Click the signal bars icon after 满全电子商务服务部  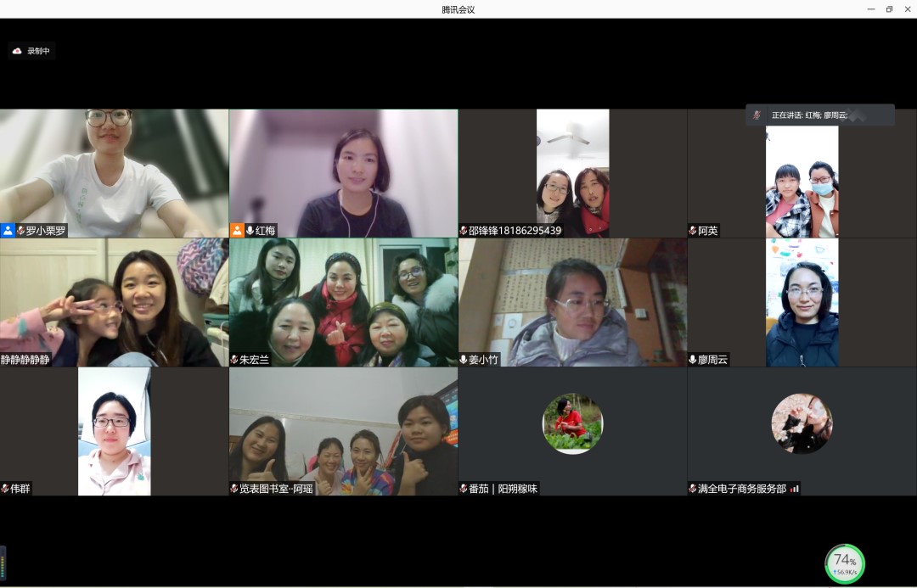tap(795, 489)
